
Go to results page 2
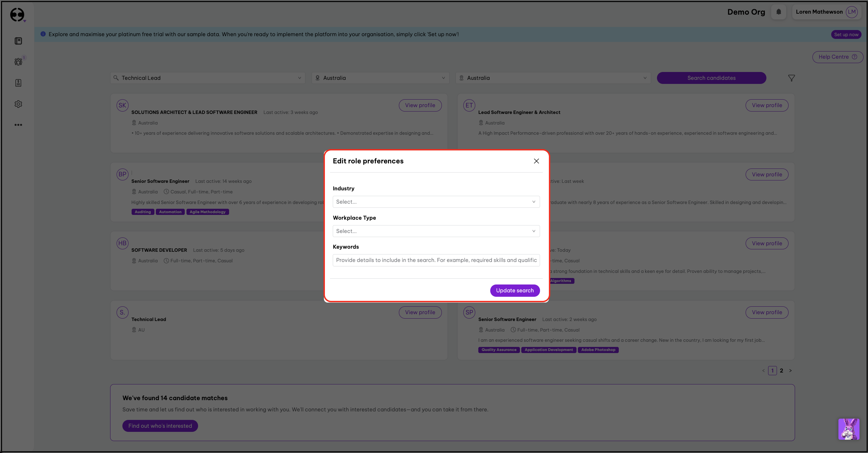[781, 370]
